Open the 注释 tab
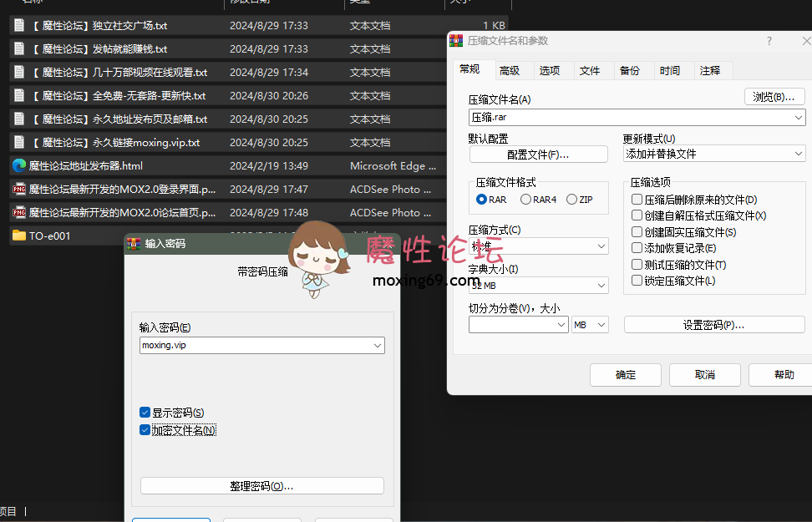This screenshot has height=522, width=812. (710, 70)
